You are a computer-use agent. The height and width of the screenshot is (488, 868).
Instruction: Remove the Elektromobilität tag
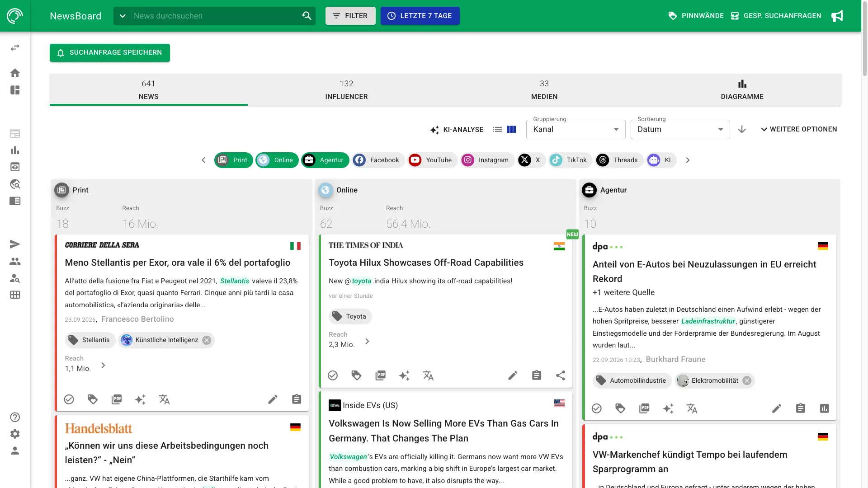pyautogui.click(x=747, y=380)
